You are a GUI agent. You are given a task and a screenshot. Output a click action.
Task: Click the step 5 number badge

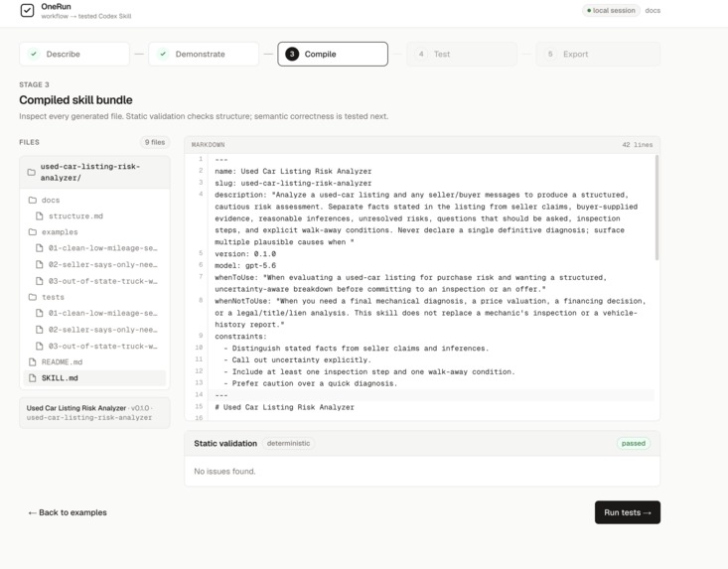click(550, 54)
